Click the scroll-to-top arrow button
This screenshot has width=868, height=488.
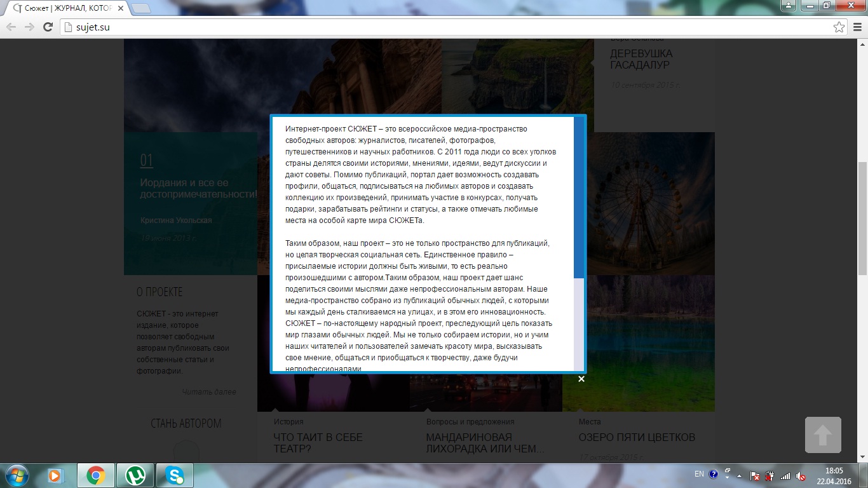(x=823, y=435)
